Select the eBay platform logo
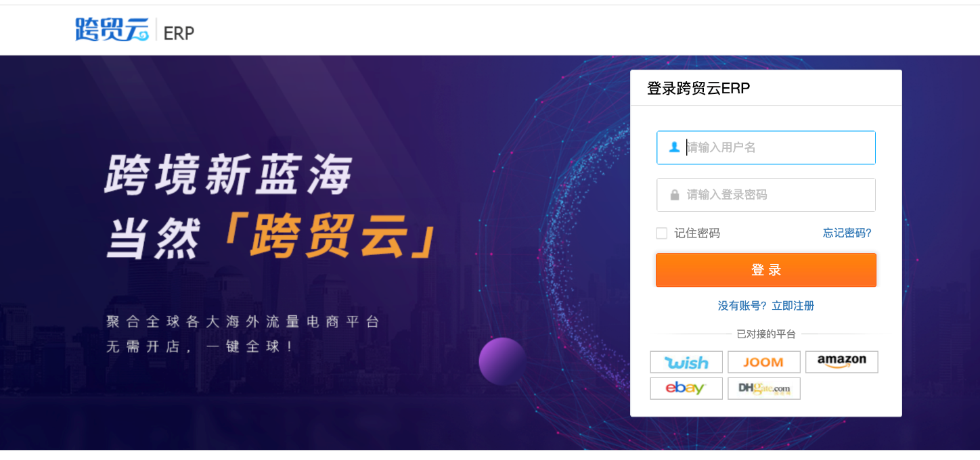Image resolution: width=980 pixels, height=460 pixels. [686, 388]
